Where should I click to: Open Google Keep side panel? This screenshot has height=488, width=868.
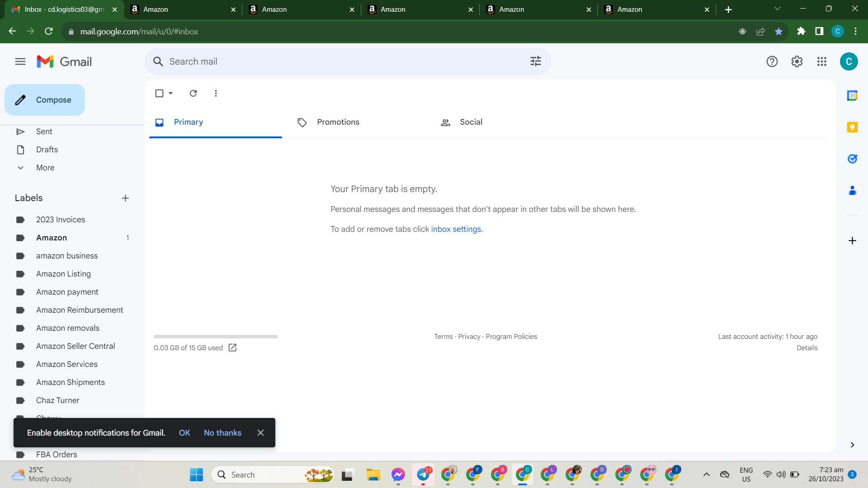(852, 127)
